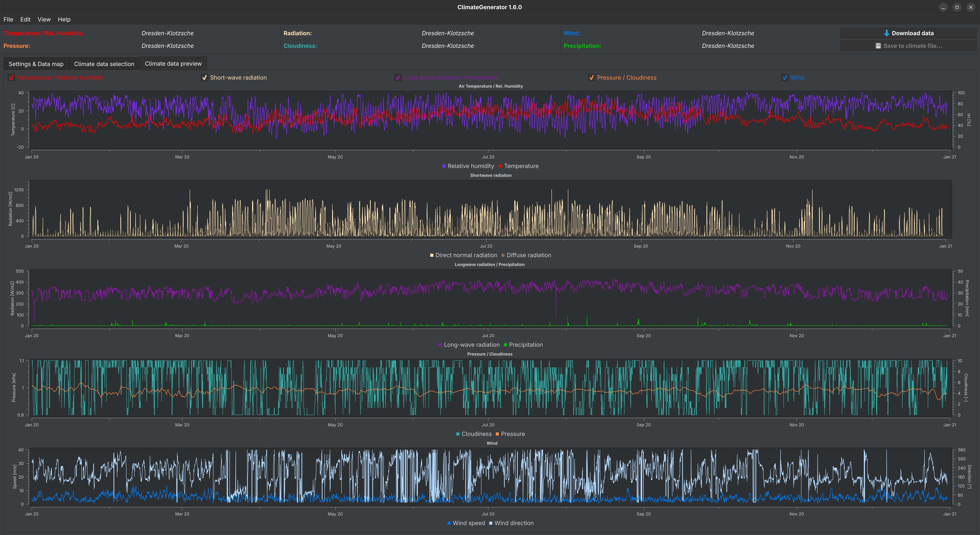Viewport: 980px width, 535px height.
Task: Click the floppy disk save icon
Action: (x=878, y=46)
